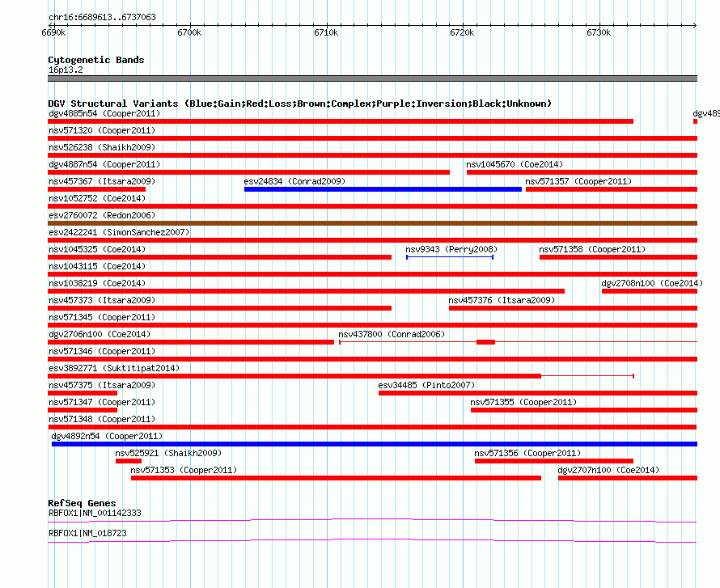Open esv2422241 (SimonSanchez2007) variant label
The height and width of the screenshot is (588, 720).
coord(119,232)
